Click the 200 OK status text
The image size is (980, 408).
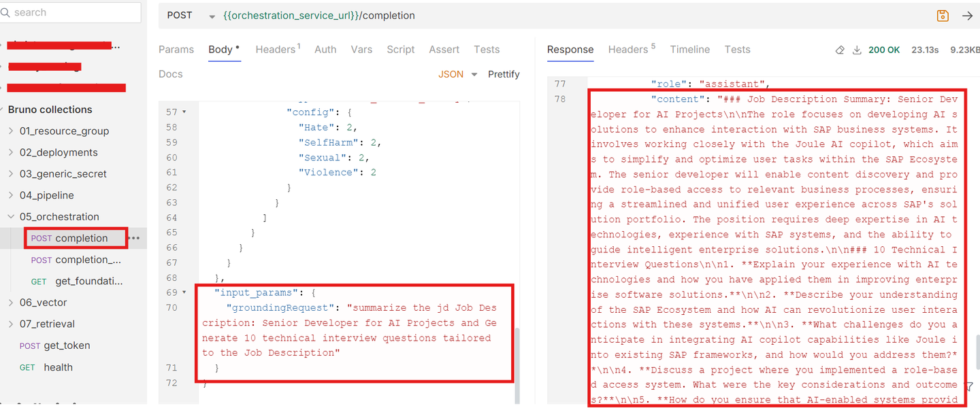(x=884, y=50)
